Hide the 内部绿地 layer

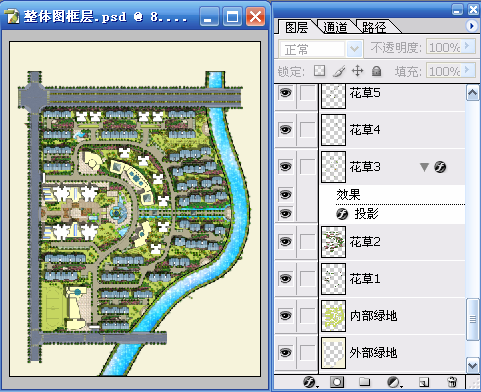pos(285,315)
